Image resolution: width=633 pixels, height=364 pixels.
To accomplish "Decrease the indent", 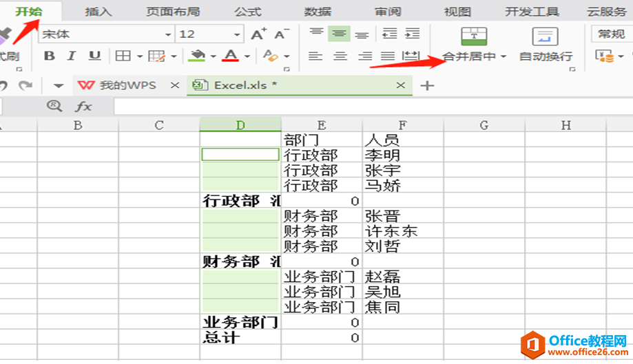I will point(389,34).
